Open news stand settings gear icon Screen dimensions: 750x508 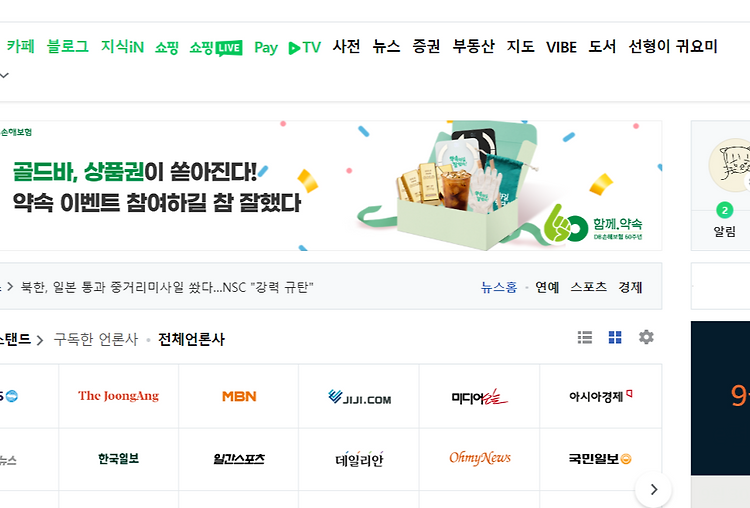pyautogui.click(x=646, y=337)
